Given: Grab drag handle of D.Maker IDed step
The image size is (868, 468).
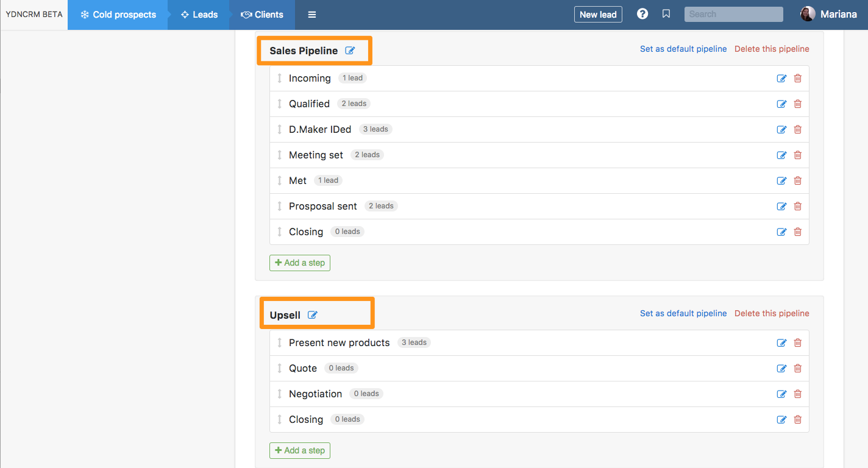Looking at the screenshot, I should 280,129.
